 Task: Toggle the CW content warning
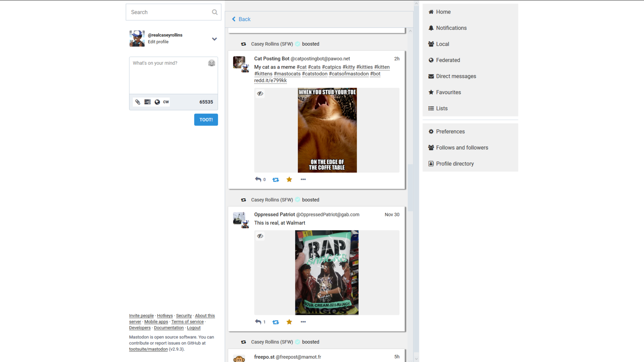click(166, 102)
